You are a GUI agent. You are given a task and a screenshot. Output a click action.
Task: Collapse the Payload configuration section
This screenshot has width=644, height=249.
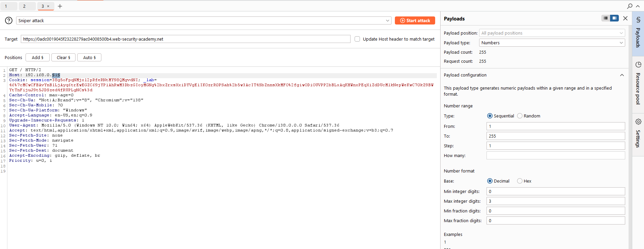click(622, 75)
